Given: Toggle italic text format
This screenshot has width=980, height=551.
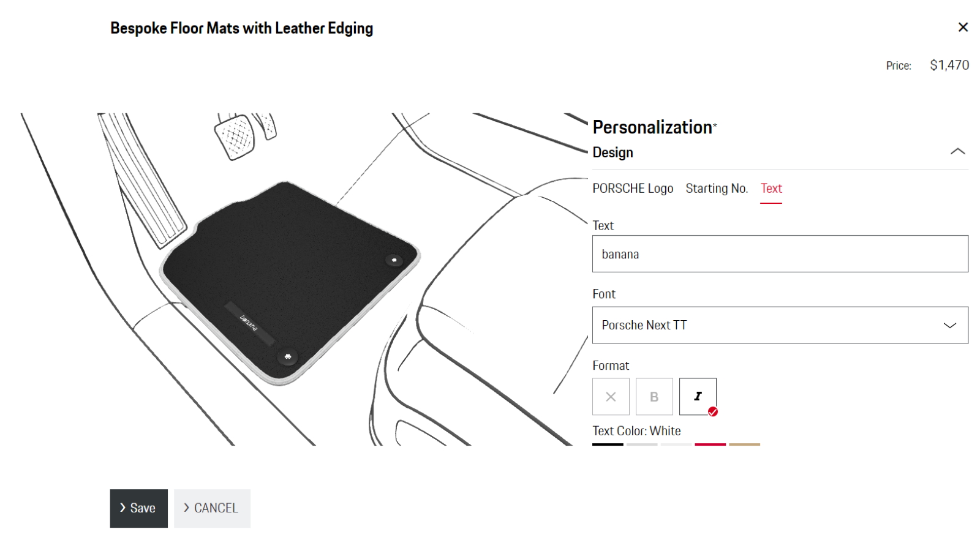Looking at the screenshot, I should (698, 397).
